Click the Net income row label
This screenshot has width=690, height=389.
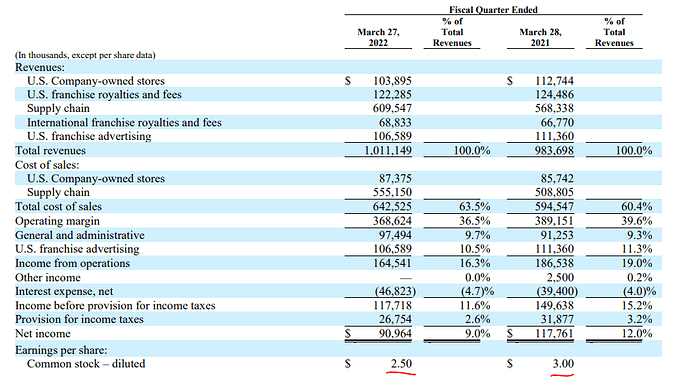[x=43, y=334]
